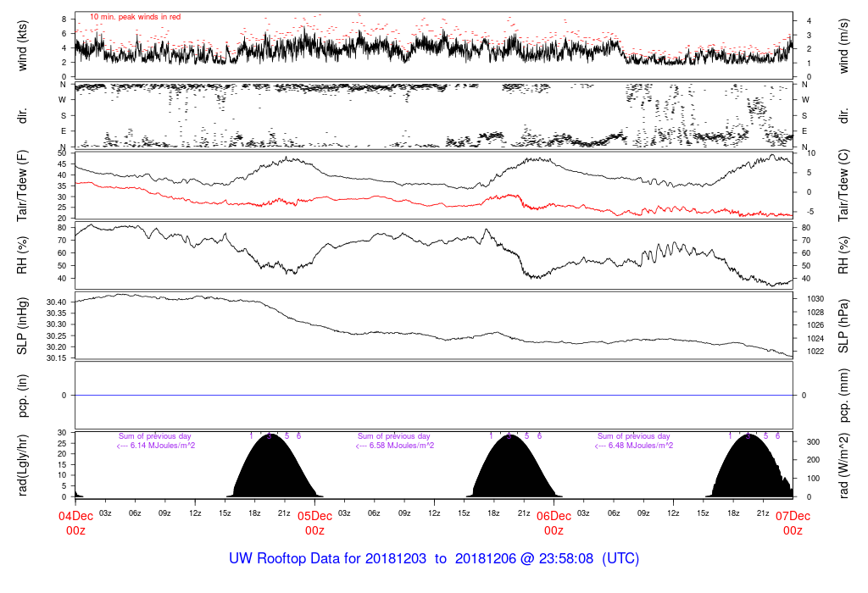Click the 30.20 tick on SLP axis

[x=56, y=346]
